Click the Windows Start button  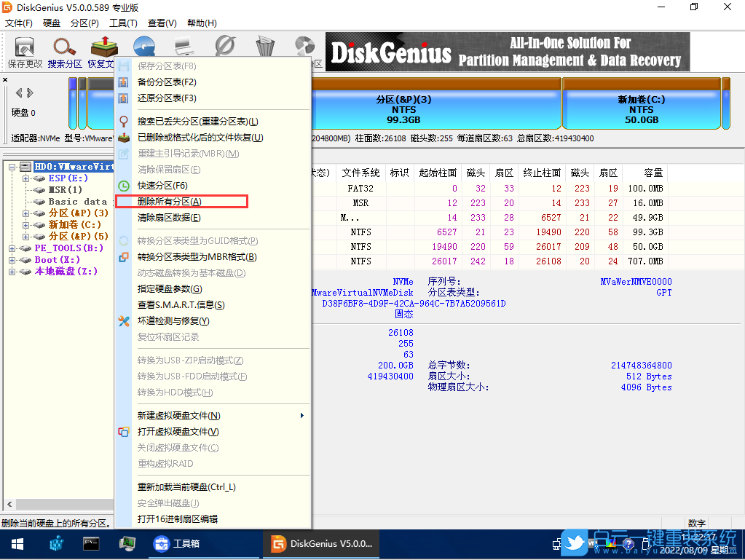(x=17, y=544)
